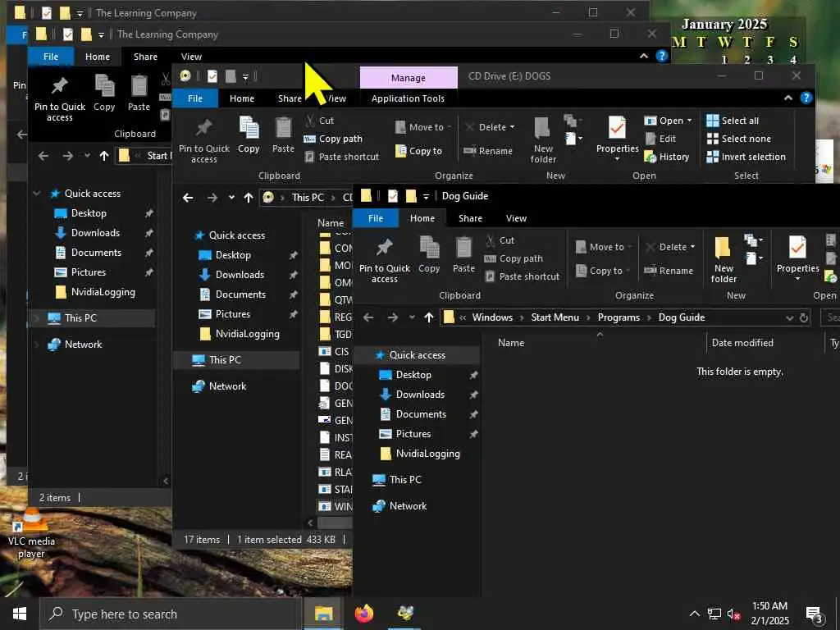Open recent locations dropdown in Dog Guide window

click(x=412, y=317)
